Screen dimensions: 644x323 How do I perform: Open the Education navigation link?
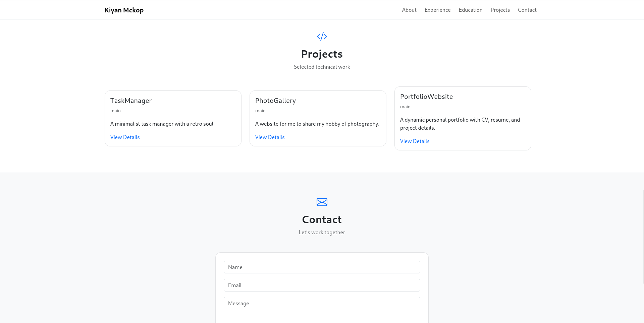tap(470, 10)
